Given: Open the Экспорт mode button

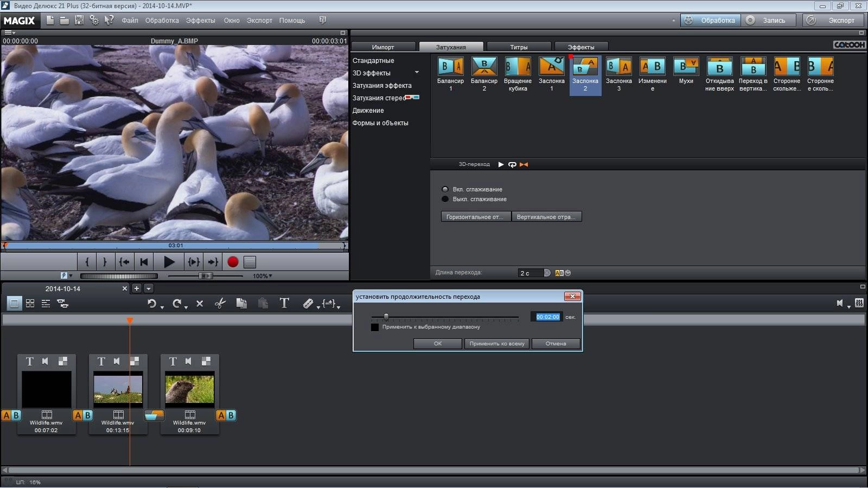Looking at the screenshot, I should pos(833,20).
